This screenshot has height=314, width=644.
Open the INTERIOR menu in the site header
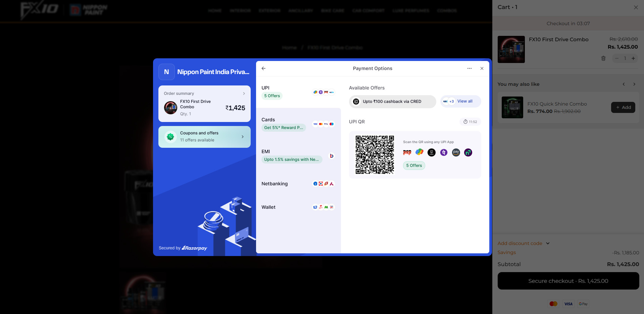coord(240,11)
